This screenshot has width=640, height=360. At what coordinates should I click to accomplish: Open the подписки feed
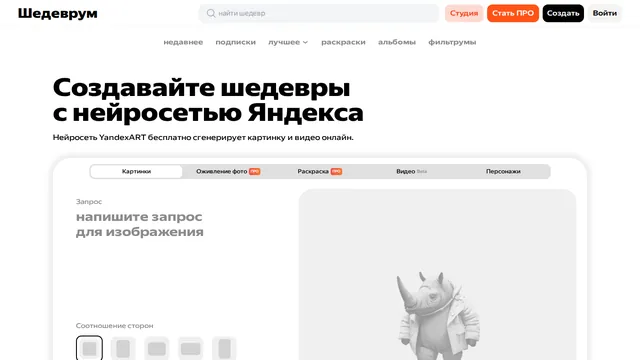(x=236, y=42)
